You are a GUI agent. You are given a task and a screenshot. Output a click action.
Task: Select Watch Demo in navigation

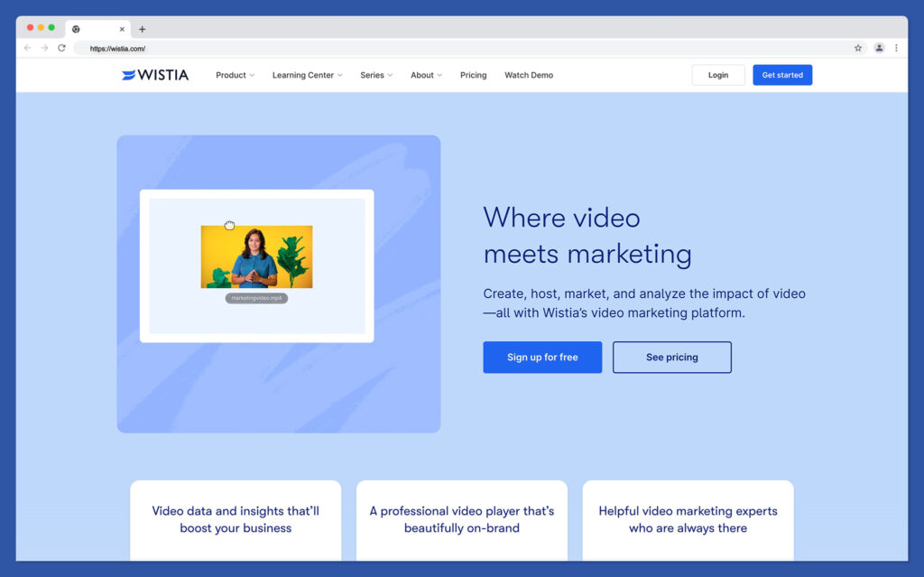529,75
